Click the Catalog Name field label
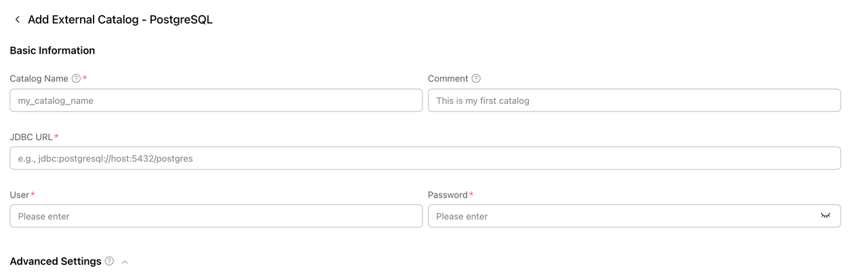The width and height of the screenshot is (868, 277). point(39,79)
